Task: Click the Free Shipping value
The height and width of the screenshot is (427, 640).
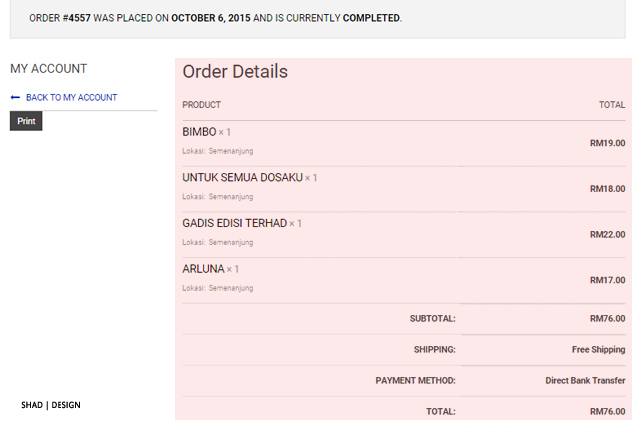Action: (x=598, y=350)
